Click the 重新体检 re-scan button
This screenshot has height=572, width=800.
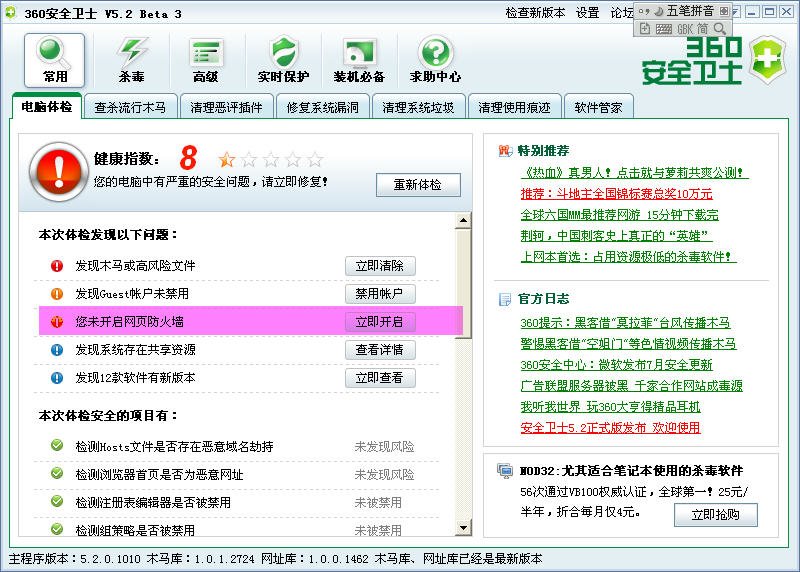pyautogui.click(x=418, y=185)
